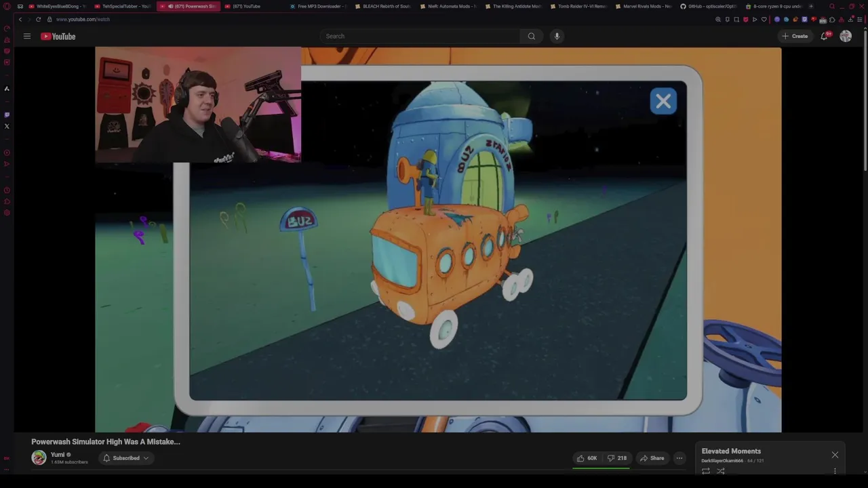Open the YouTube guide hamburger menu

[x=27, y=36]
